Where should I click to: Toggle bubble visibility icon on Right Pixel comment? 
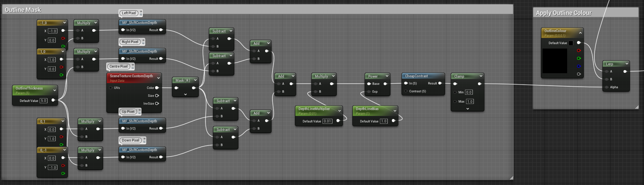point(143,43)
